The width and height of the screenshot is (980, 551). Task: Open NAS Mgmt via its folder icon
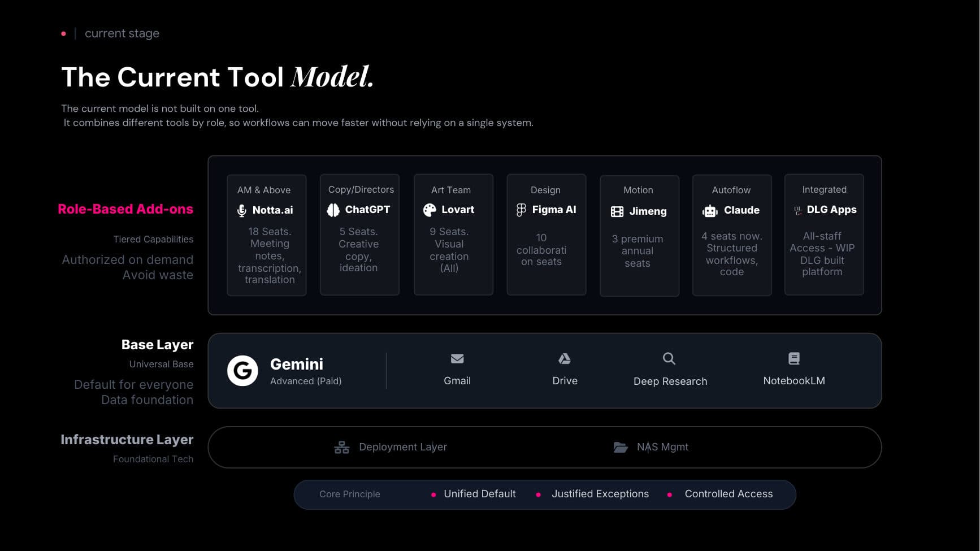click(620, 446)
